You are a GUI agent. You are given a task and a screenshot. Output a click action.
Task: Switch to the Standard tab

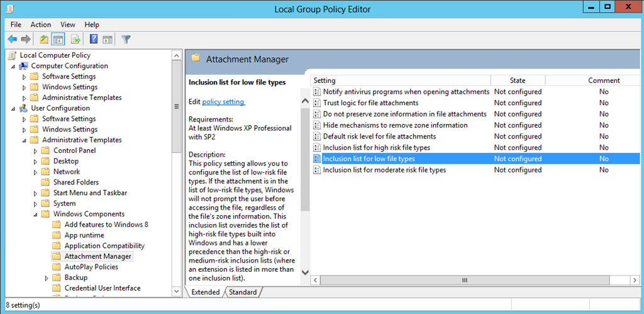[243, 292]
